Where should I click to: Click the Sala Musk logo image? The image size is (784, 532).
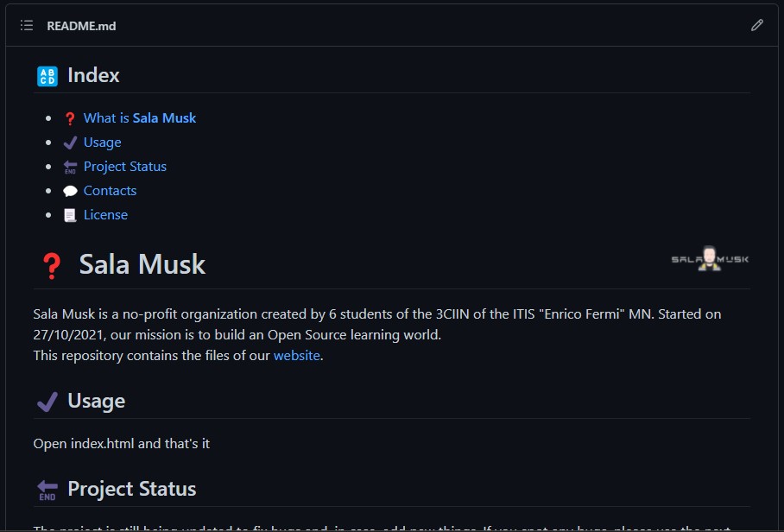coord(710,258)
